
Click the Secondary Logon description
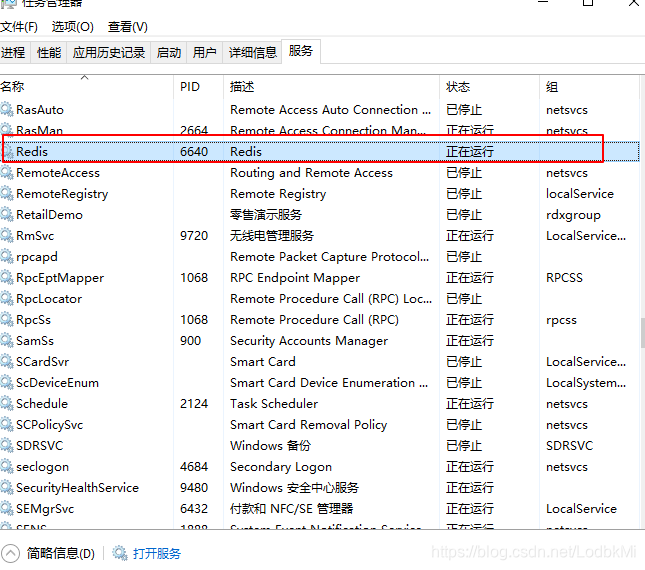click(281, 467)
